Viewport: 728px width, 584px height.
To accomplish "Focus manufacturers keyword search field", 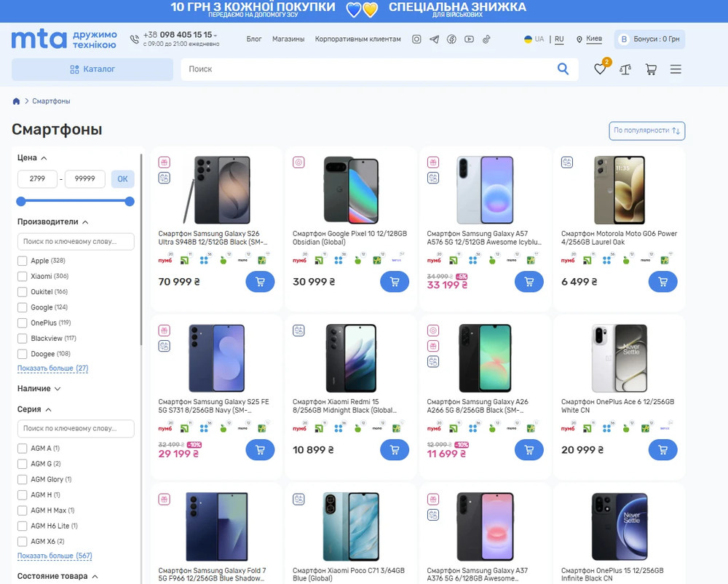I will [x=76, y=242].
